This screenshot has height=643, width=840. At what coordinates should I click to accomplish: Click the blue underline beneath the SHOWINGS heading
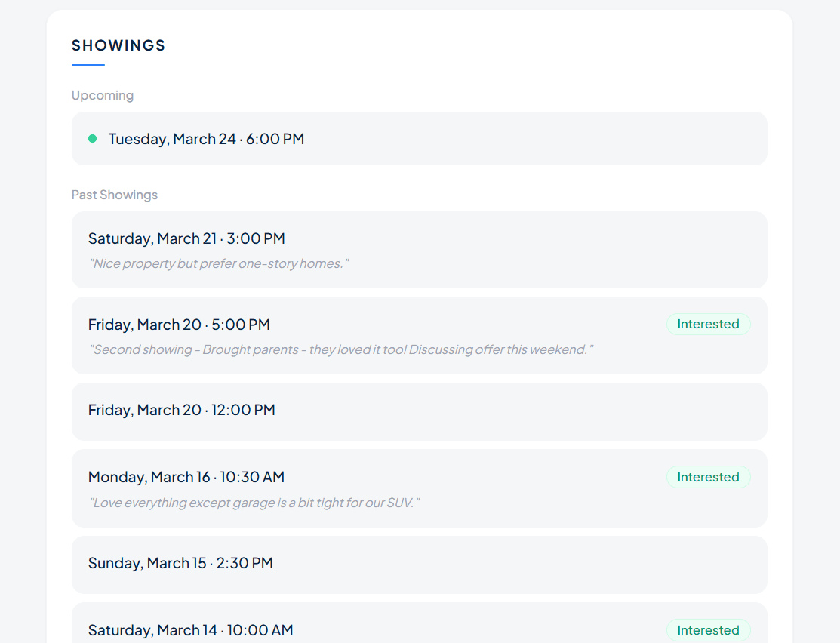88,65
